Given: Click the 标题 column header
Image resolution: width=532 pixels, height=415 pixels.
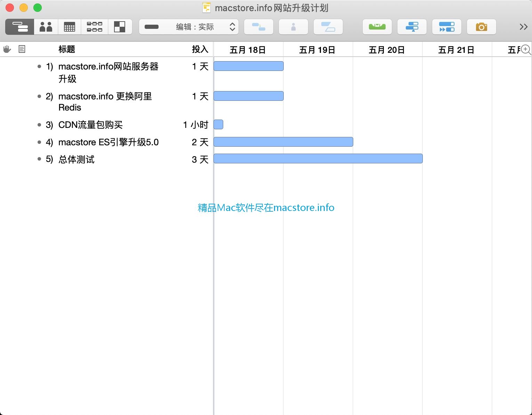Looking at the screenshot, I should 67,49.
